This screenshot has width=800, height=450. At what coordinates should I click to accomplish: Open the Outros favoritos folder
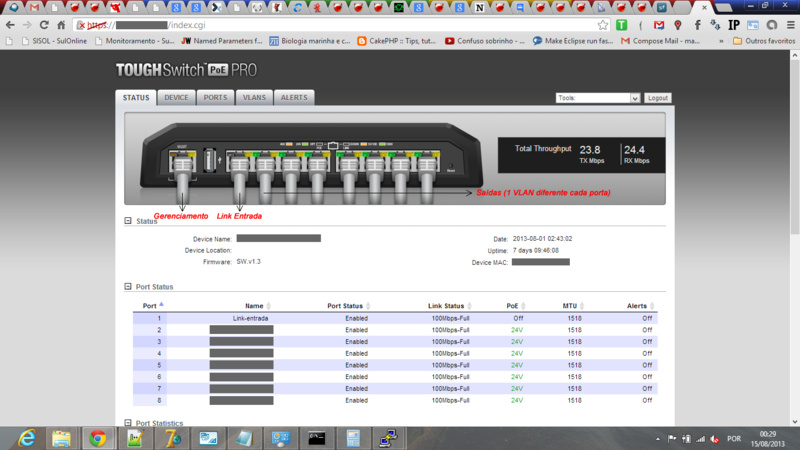coord(764,41)
